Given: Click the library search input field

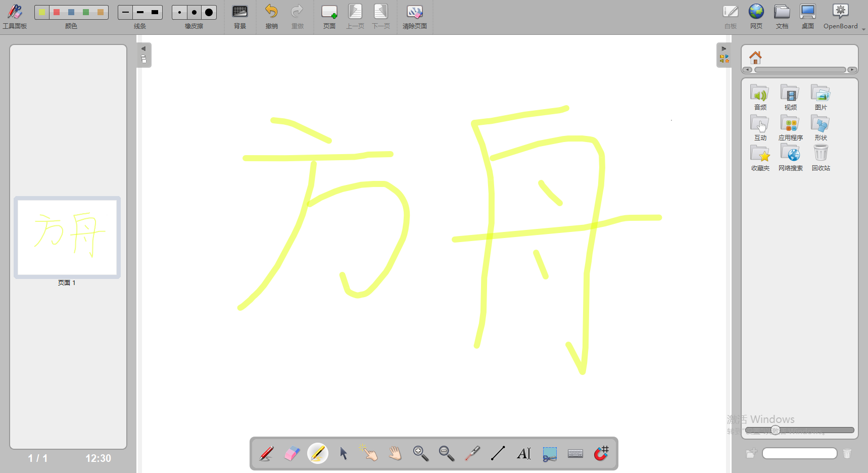Looking at the screenshot, I should 799,453.
